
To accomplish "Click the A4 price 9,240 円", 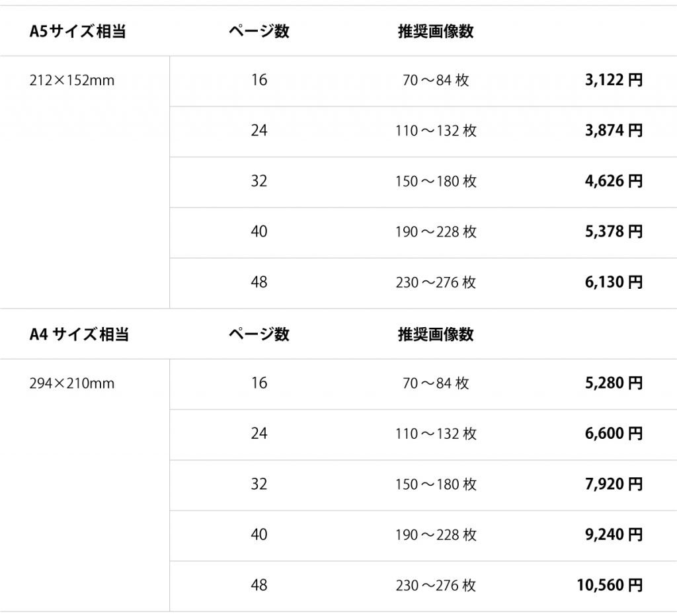I will [614, 535].
